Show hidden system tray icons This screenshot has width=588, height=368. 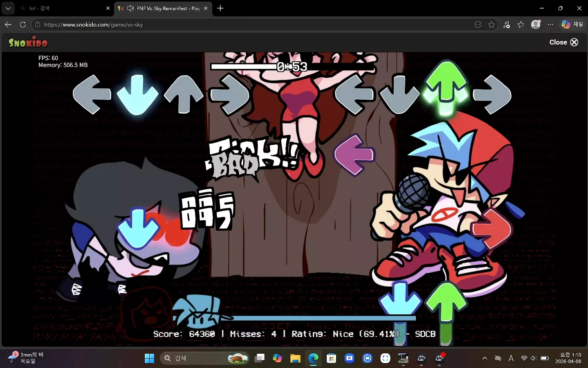(485, 359)
